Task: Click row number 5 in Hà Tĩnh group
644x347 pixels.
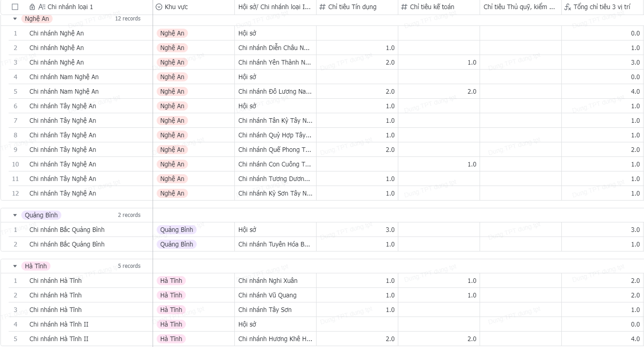Action: tap(15, 339)
